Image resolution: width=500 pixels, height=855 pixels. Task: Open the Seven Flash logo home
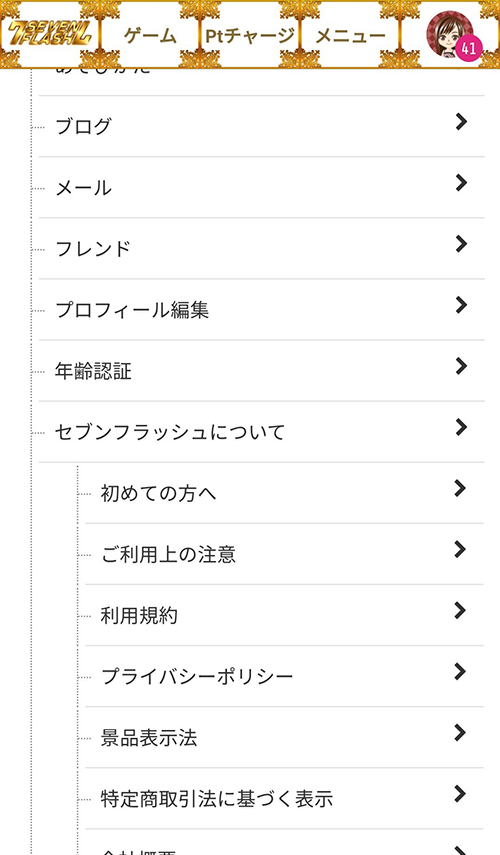tap(50, 34)
